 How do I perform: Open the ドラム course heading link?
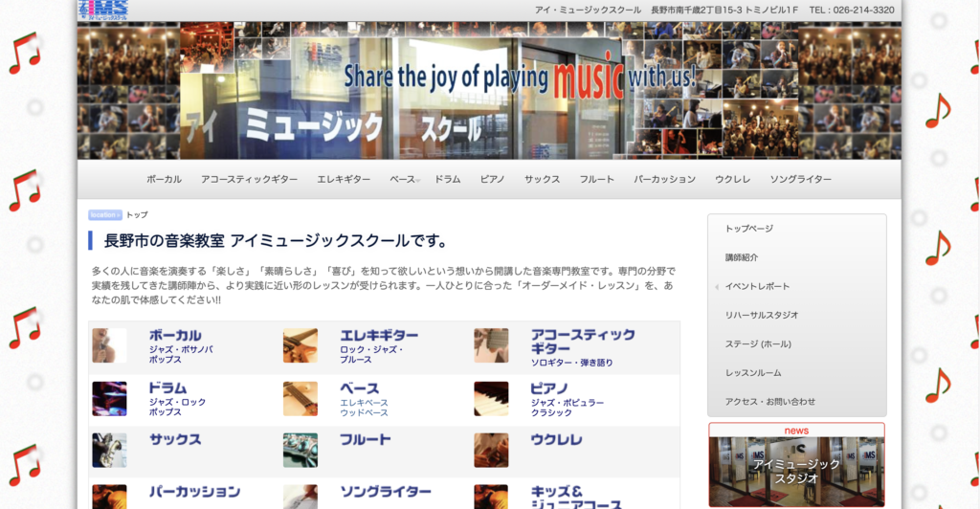click(167, 387)
